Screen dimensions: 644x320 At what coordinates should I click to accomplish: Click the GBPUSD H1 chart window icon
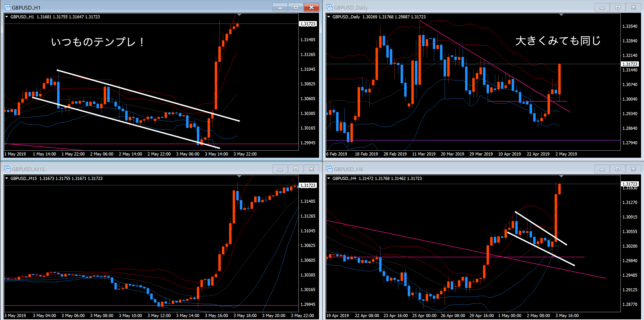(x=7, y=7)
